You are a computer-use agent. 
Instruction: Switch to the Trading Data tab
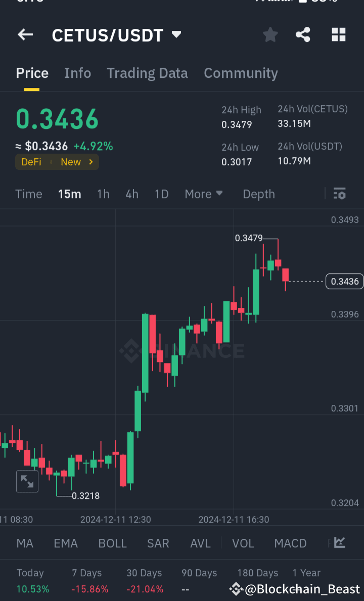pyautogui.click(x=147, y=73)
